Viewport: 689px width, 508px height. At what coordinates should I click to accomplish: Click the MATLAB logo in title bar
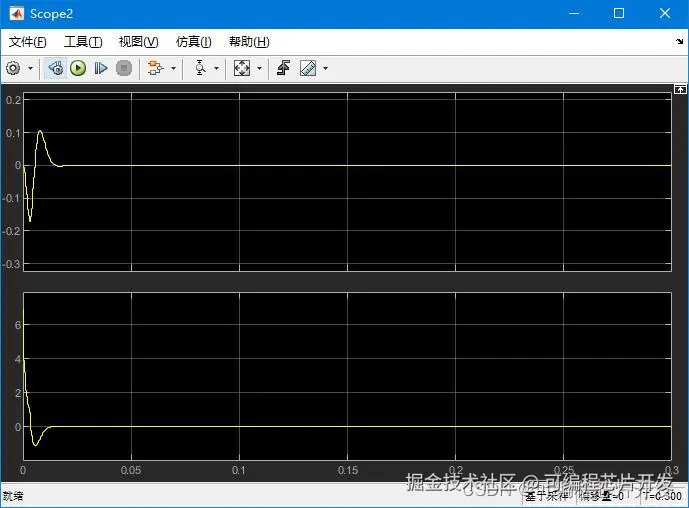click(17, 14)
